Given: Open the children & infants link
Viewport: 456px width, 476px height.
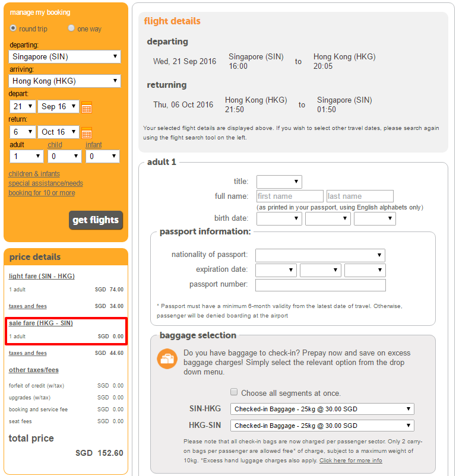Looking at the screenshot, I should (x=34, y=174).
